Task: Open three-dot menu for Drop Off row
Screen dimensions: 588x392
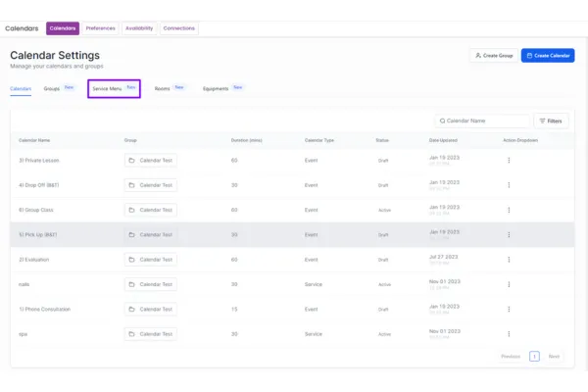Action: pos(509,184)
